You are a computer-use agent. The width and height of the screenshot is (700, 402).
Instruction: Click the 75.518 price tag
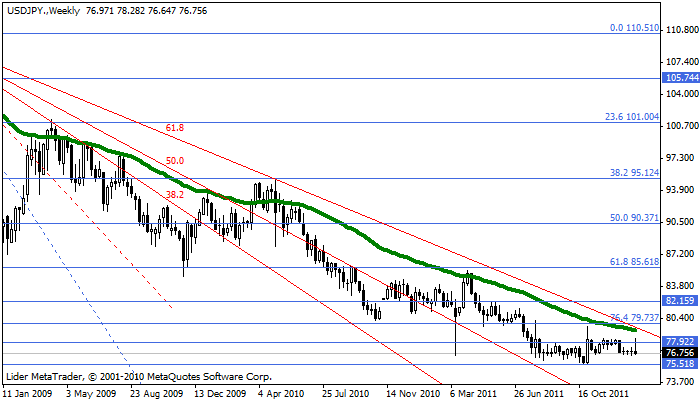tap(680, 364)
